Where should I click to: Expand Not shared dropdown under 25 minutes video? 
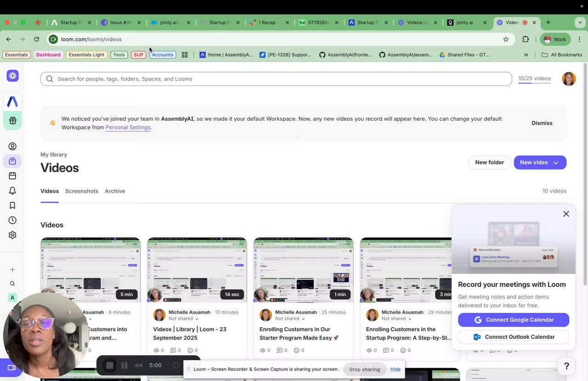[289, 319]
